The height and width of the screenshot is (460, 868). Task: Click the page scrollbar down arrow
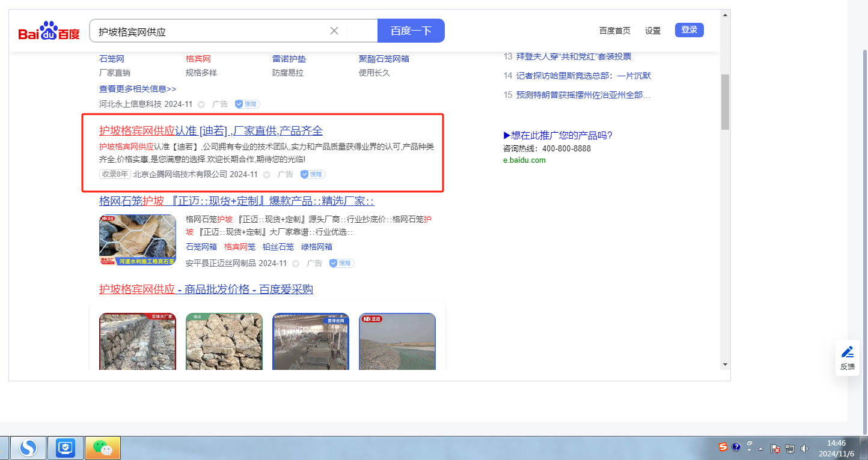pyautogui.click(x=725, y=365)
